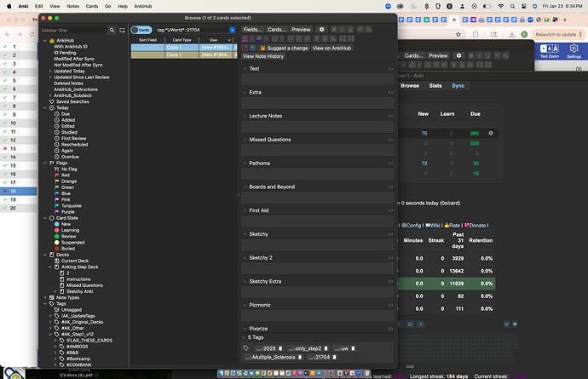Click View Note History button
This screenshot has height=379, width=588.
tap(263, 56)
